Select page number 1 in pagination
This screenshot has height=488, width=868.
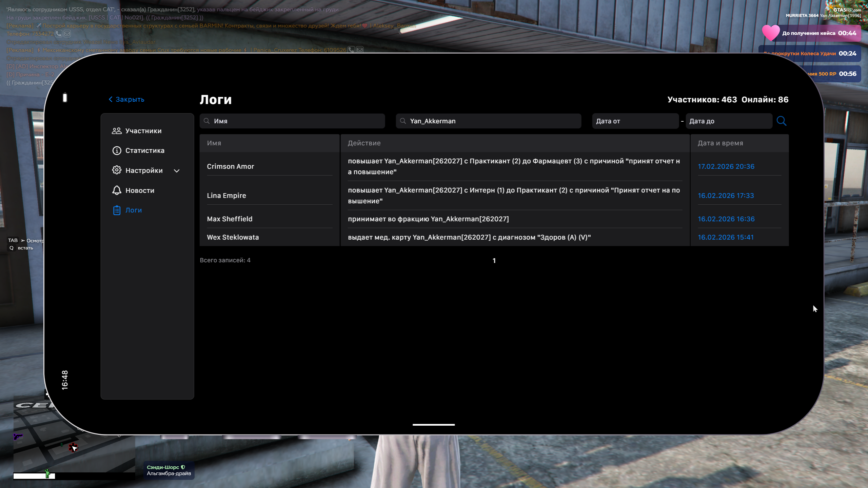point(494,261)
